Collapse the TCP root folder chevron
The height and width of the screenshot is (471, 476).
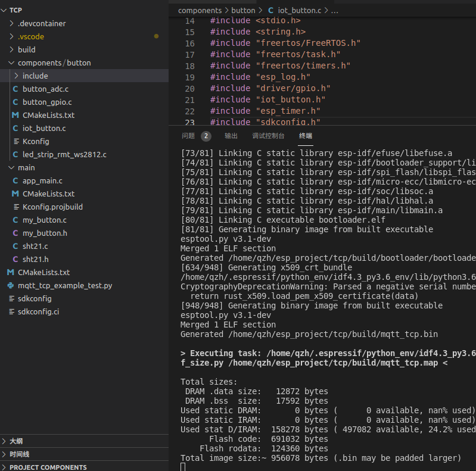point(4,10)
